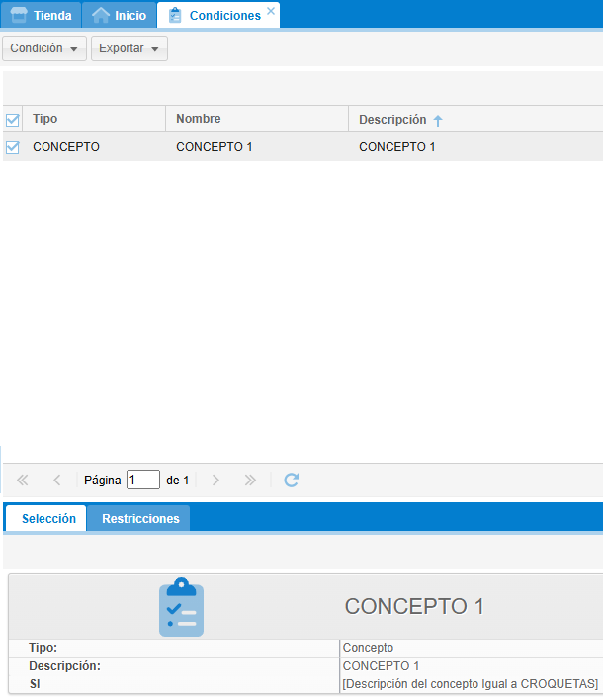The image size is (603, 700).
Task: Go to previous page arrow
Action: [57, 480]
